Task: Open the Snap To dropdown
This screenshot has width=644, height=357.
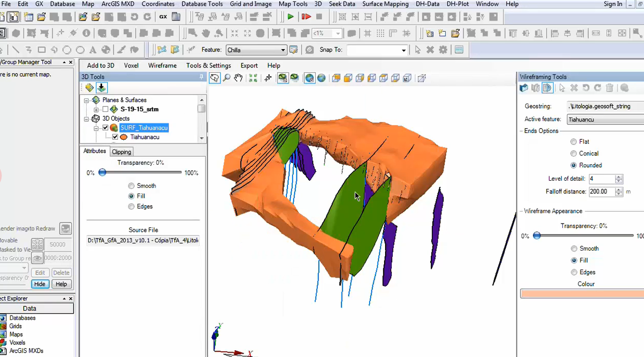Action: coord(403,50)
